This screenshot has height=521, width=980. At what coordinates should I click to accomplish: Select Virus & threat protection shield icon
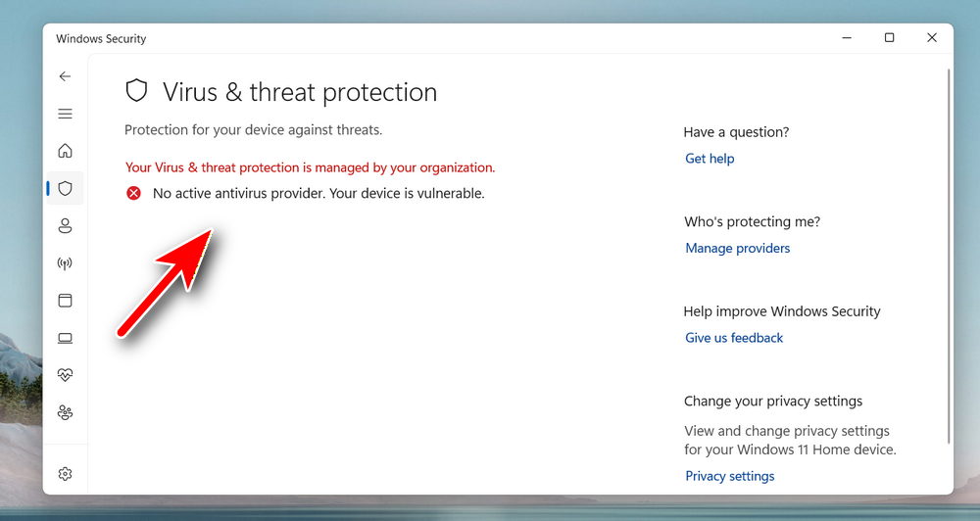coord(65,188)
